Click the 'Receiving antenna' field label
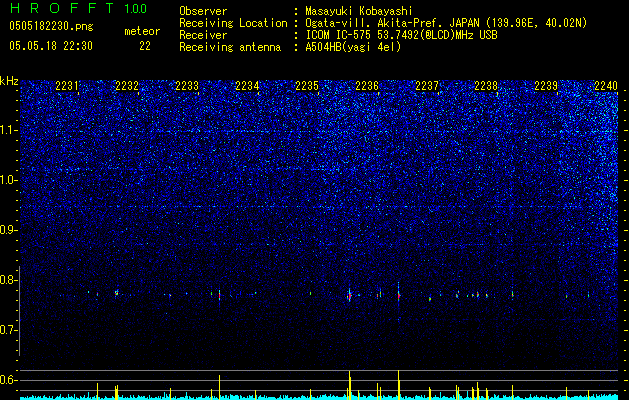 pyautogui.click(x=230, y=47)
